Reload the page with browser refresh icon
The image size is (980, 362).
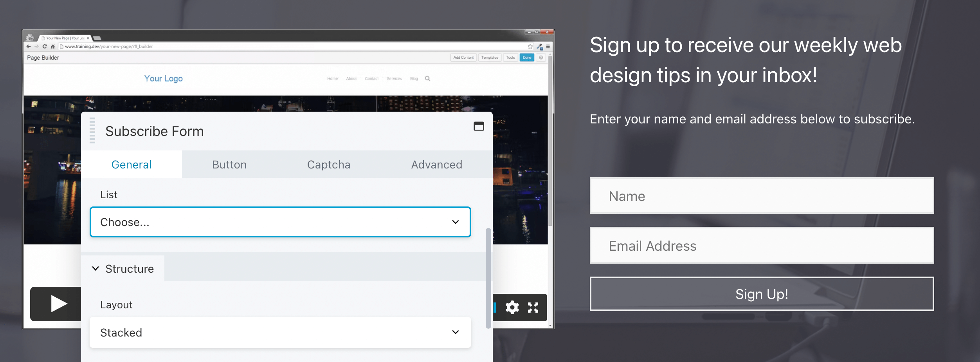(45, 46)
